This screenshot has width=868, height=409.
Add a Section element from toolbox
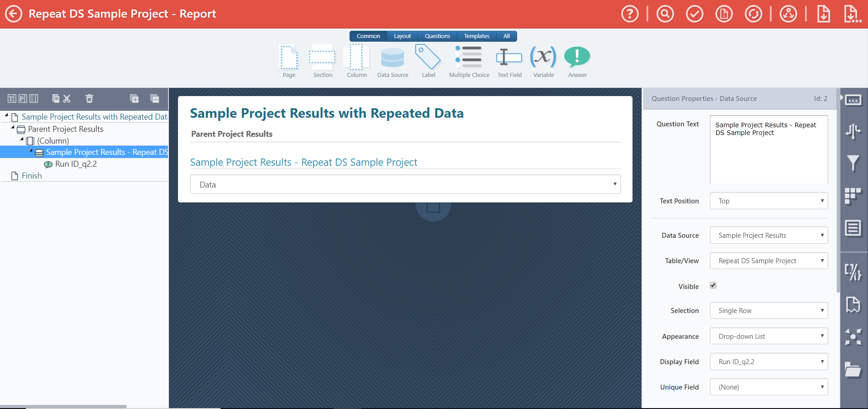322,61
